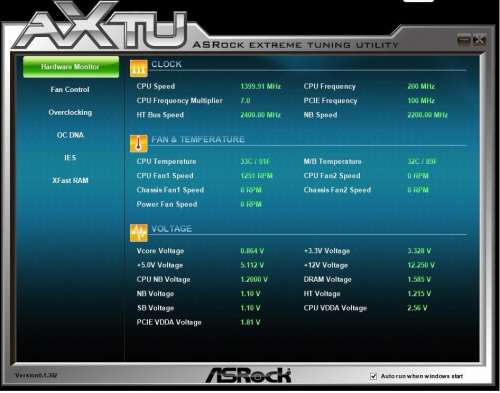Select the Hardware Monitor tab
The image size is (500, 393).
coord(71,67)
